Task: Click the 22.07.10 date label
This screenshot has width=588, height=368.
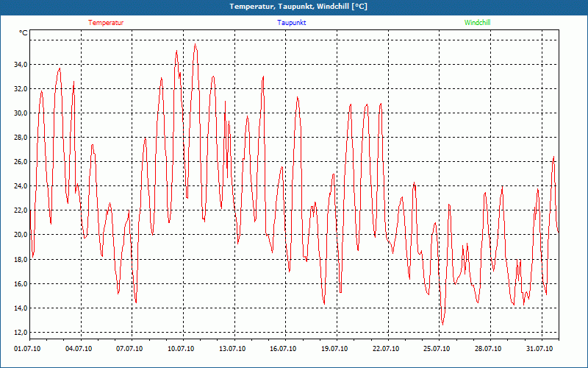Action: coord(386,349)
